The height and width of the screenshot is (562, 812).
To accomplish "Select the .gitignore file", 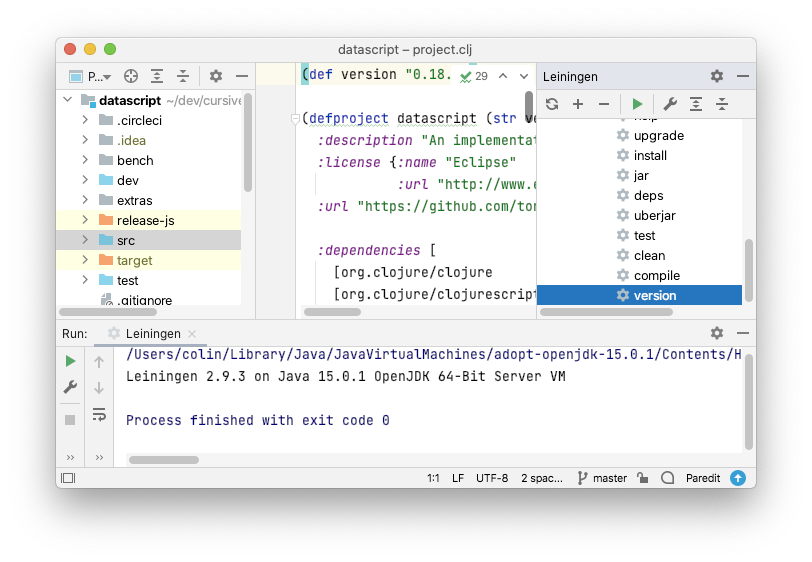I will coord(144,300).
